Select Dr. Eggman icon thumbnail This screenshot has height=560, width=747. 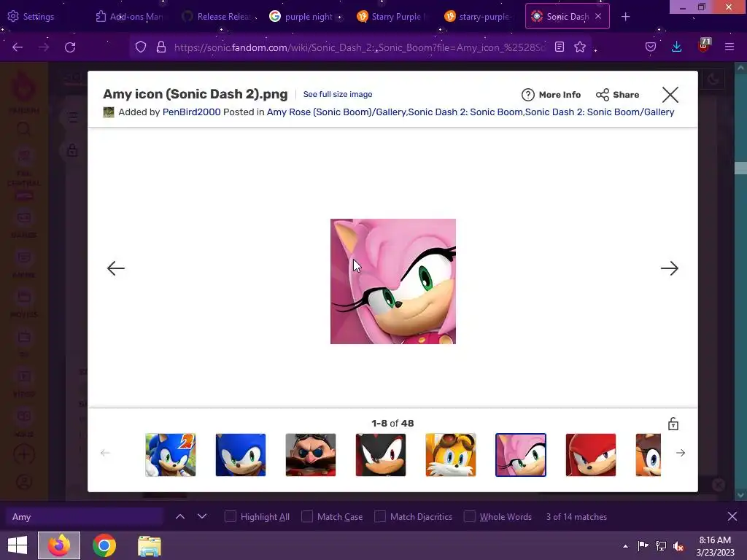[x=311, y=455]
